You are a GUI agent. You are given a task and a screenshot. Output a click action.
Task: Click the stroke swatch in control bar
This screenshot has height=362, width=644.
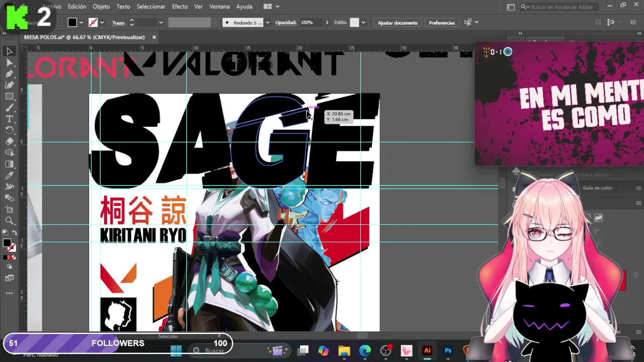coord(93,23)
